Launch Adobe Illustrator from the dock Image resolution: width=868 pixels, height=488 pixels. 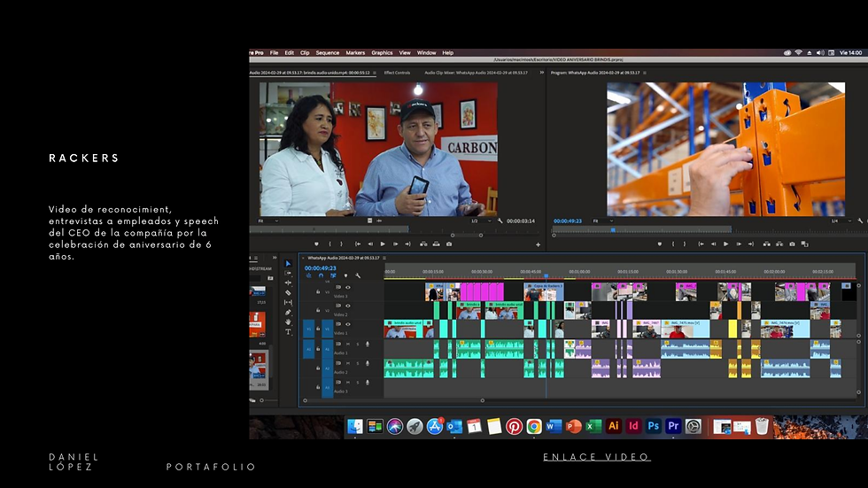click(613, 426)
